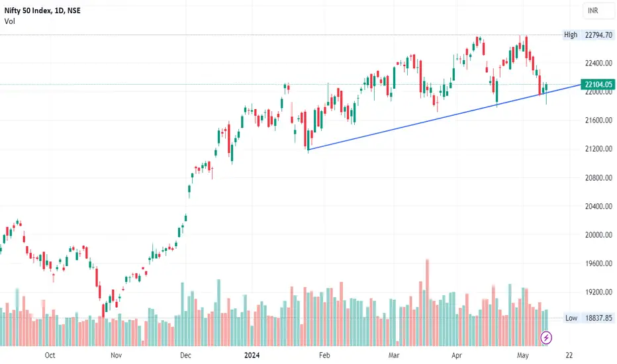The image size is (617, 364).
Task: Click the tallest red volume bar in March
Action: tap(427, 302)
